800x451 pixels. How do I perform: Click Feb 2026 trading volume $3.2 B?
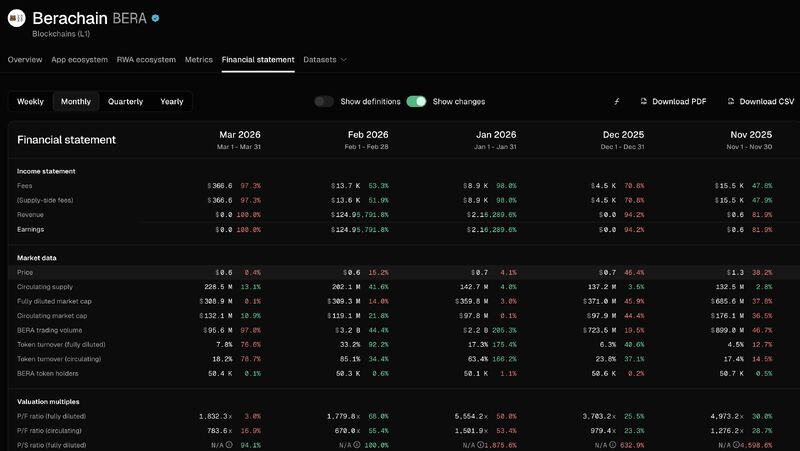click(347, 330)
